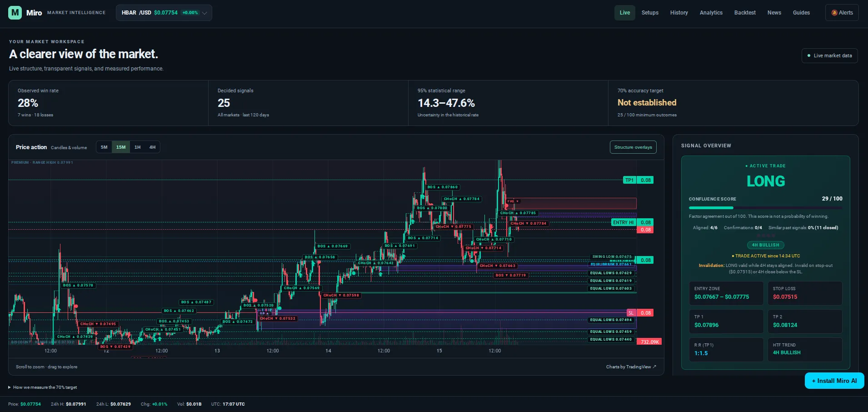Select the 4H timeframe
Image resolution: width=868 pixels, height=412 pixels.
coord(153,147)
